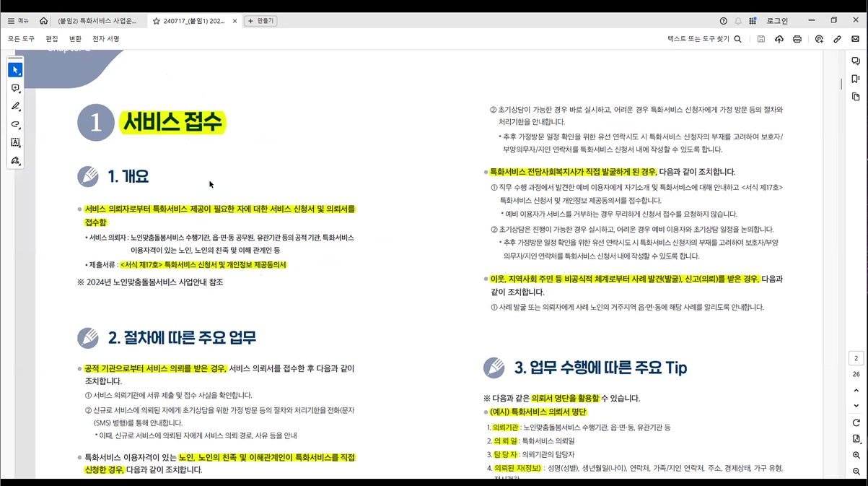Print the document
Image resolution: width=868 pixels, height=486 pixels.
[797, 39]
